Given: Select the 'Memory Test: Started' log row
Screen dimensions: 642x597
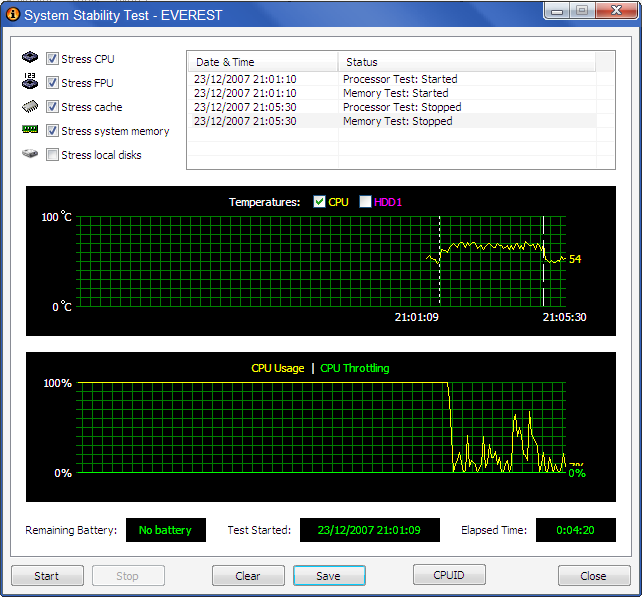Looking at the screenshot, I should 392,93.
